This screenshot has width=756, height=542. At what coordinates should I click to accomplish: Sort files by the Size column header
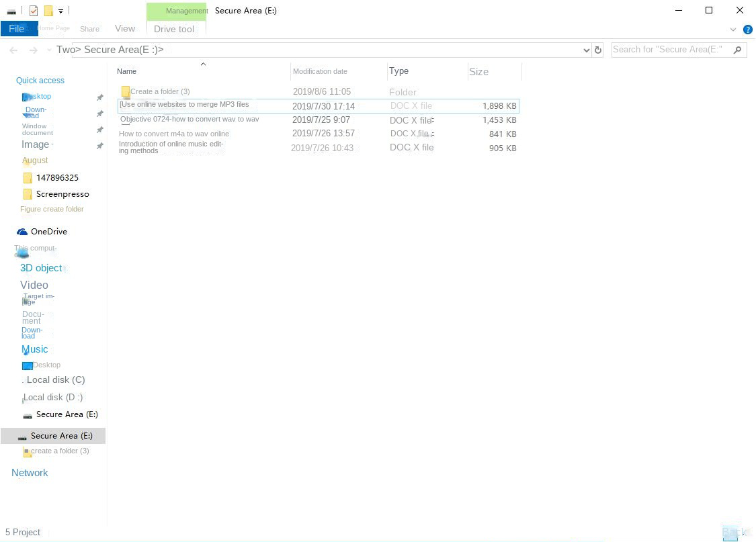[x=479, y=72]
